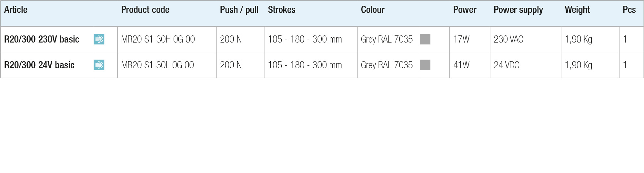Image resolution: width=644 pixels, height=173 pixels.
Task: Click the 41W power cell
Action: pyautogui.click(x=461, y=65)
